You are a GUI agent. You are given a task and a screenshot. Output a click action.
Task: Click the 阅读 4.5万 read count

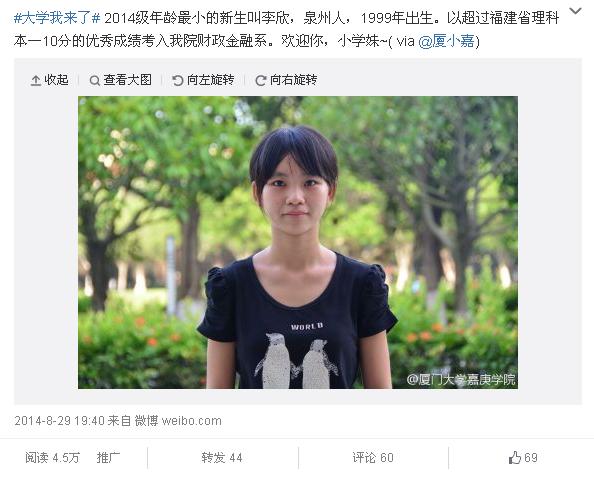pos(52,458)
